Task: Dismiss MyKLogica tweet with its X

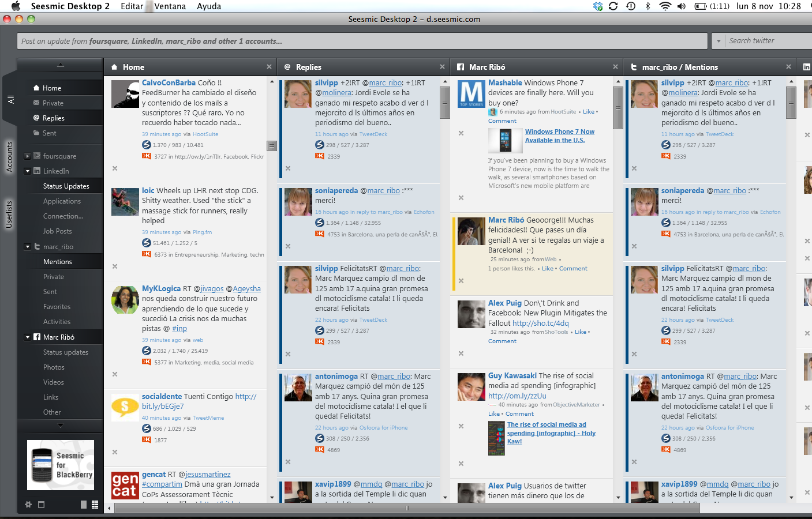Action: [x=115, y=374]
